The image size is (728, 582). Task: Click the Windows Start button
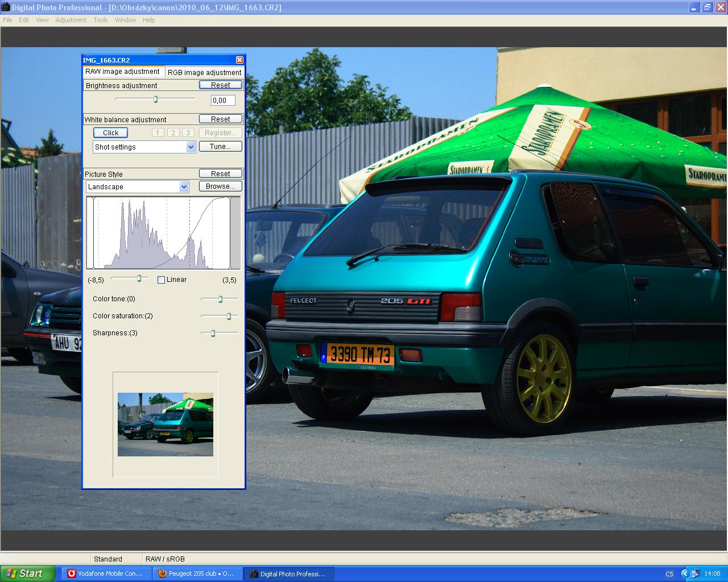pyautogui.click(x=27, y=573)
